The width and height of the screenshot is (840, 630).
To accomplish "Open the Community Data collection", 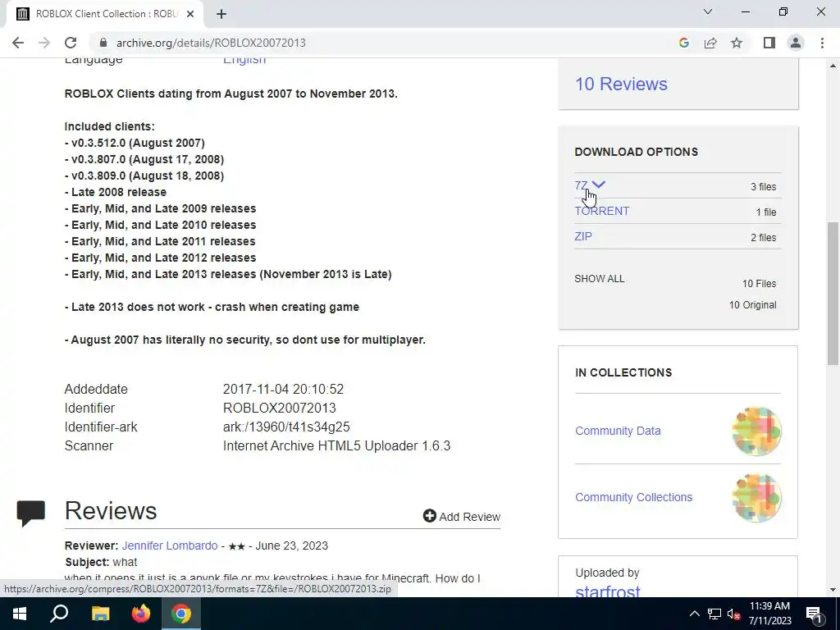I will click(x=618, y=431).
